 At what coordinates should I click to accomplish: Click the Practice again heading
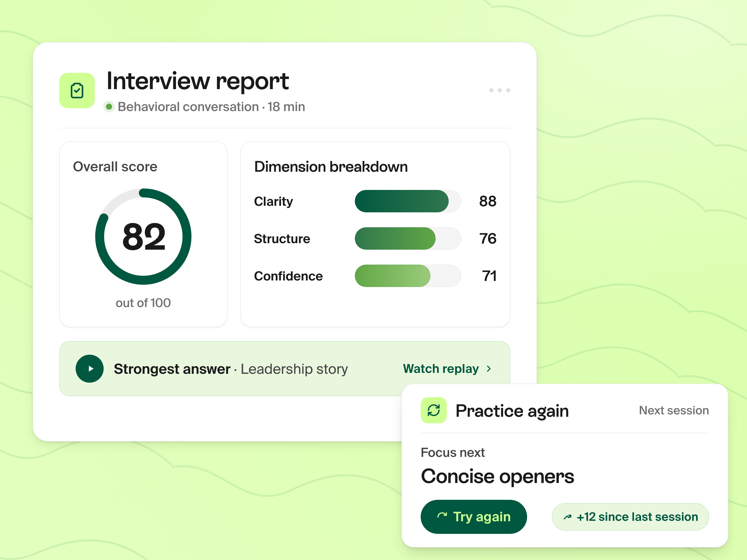512,411
